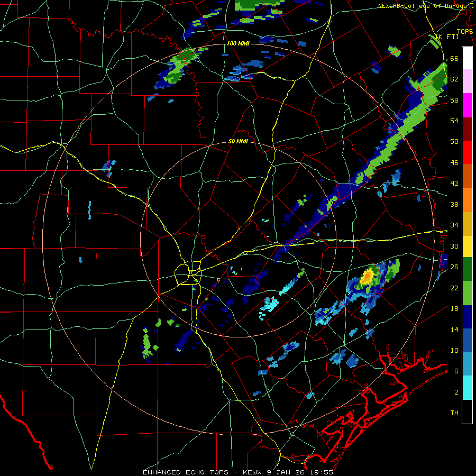The width and height of the screenshot is (476, 476).
Task: Pick the cyan legend swatch
Action: pos(467,388)
